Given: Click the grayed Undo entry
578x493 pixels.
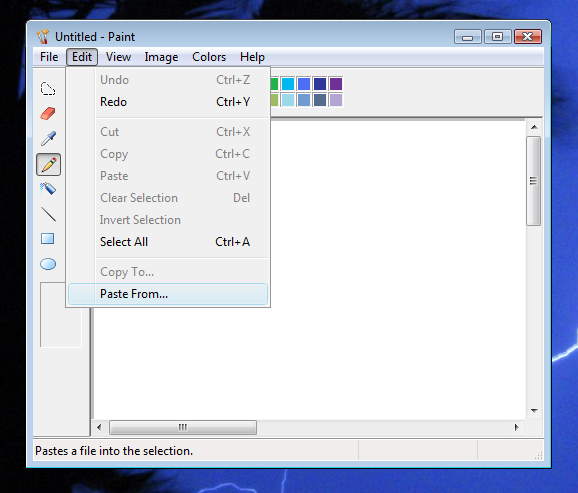Looking at the screenshot, I should [168, 80].
